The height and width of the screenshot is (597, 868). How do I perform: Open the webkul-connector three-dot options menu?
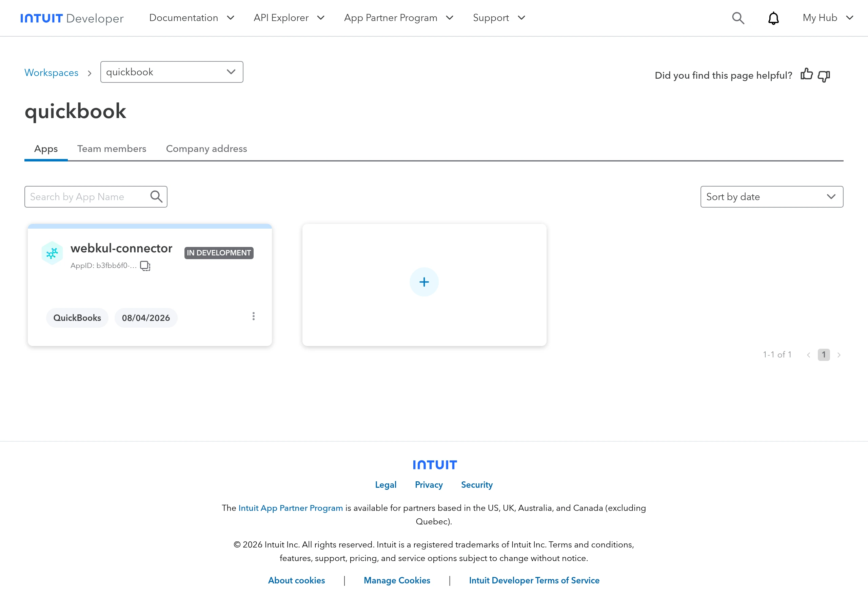click(253, 316)
